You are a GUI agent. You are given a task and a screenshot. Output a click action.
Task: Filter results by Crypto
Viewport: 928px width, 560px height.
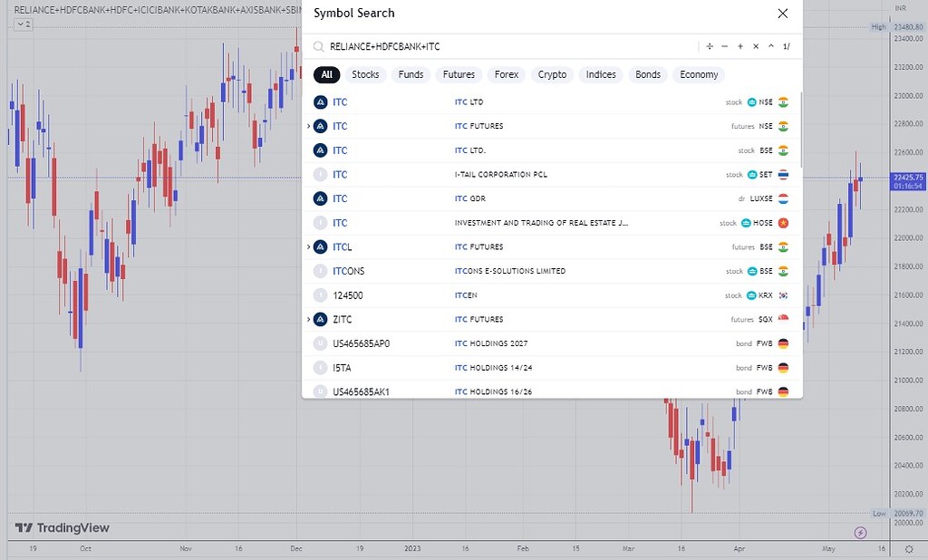(552, 74)
